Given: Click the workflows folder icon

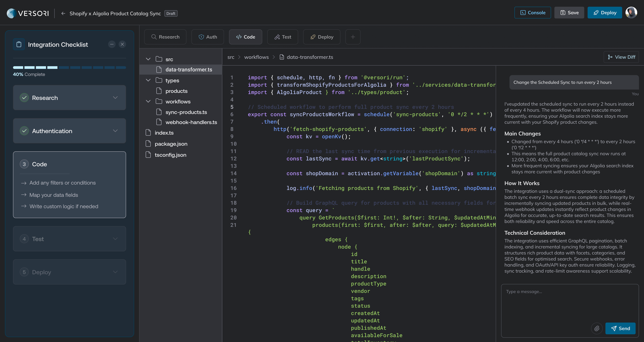Looking at the screenshot, I should click(x=159, y=101).
